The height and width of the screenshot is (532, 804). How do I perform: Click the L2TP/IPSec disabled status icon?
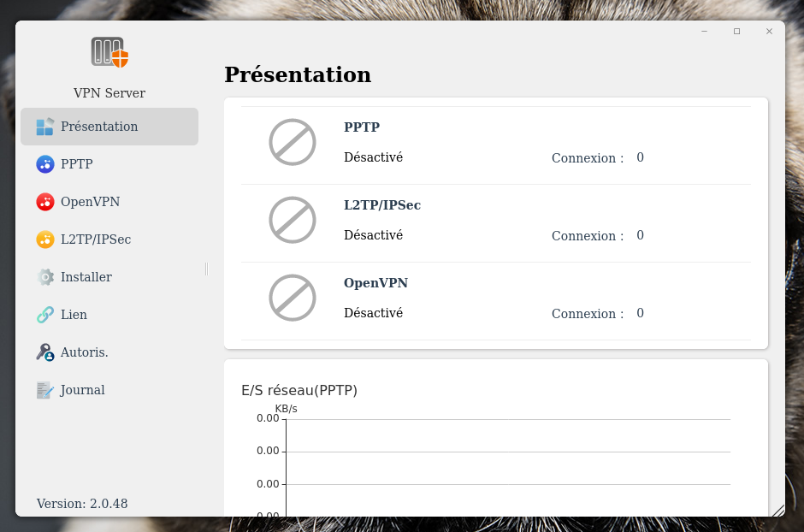293,220
